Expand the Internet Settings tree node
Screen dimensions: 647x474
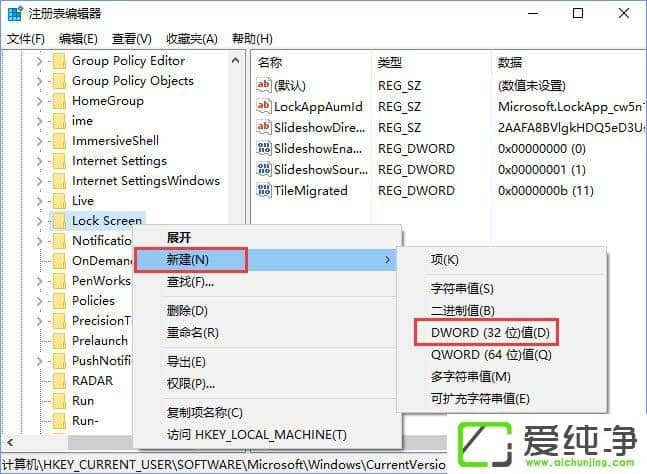click(39, 161)
